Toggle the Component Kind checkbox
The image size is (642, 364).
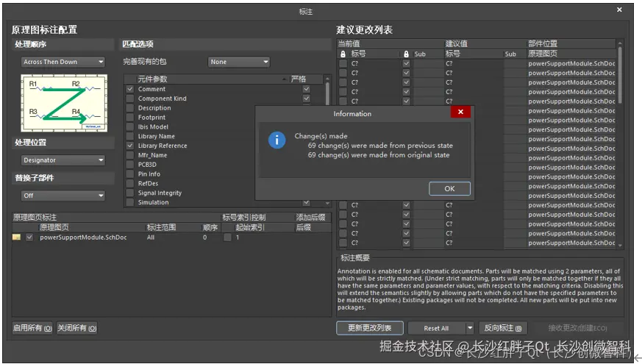pos(130,99)
